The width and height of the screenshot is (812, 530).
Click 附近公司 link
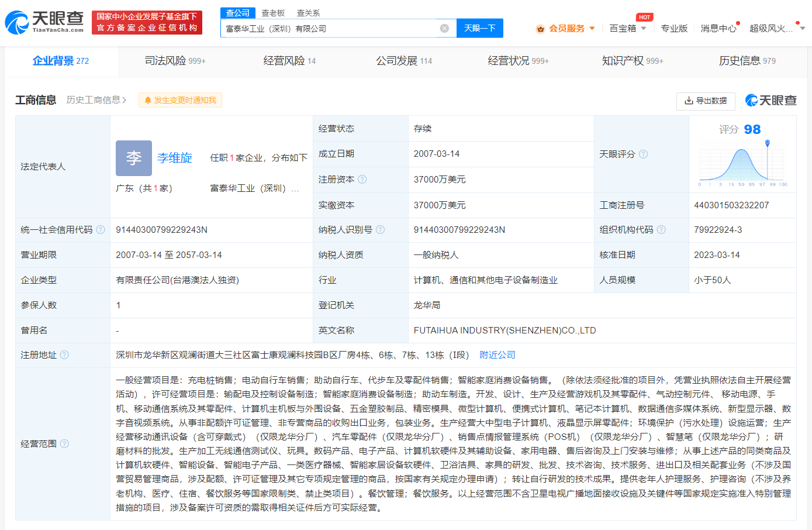(x=497, y=355)
